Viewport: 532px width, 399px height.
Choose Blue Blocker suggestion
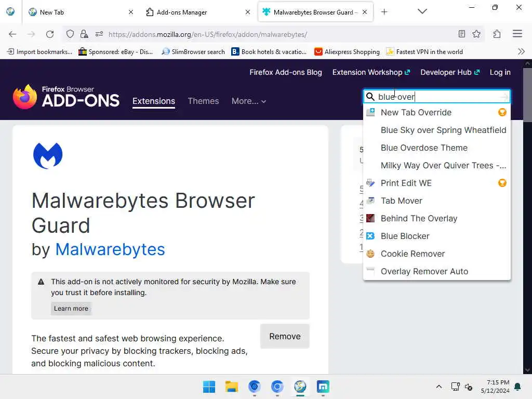click(x=436, y=236)
